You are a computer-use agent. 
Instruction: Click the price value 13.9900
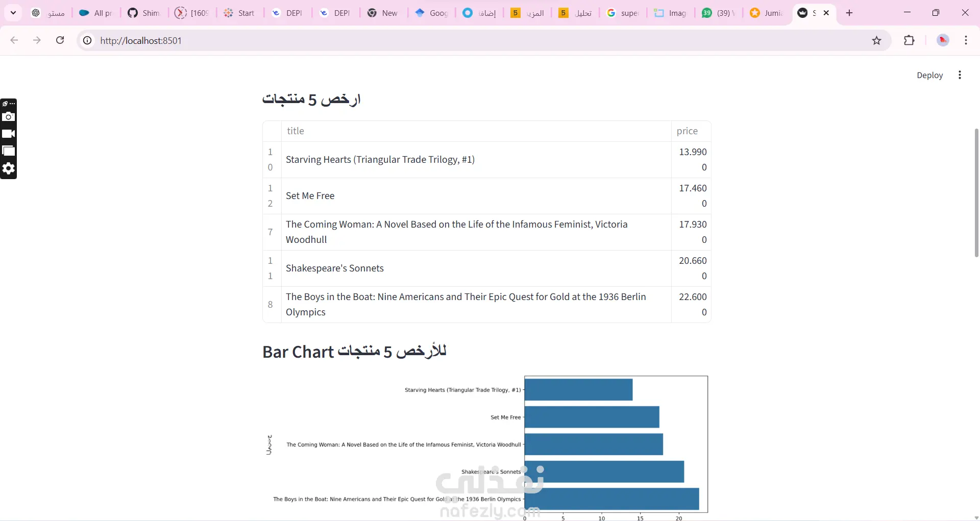[691, 160]
